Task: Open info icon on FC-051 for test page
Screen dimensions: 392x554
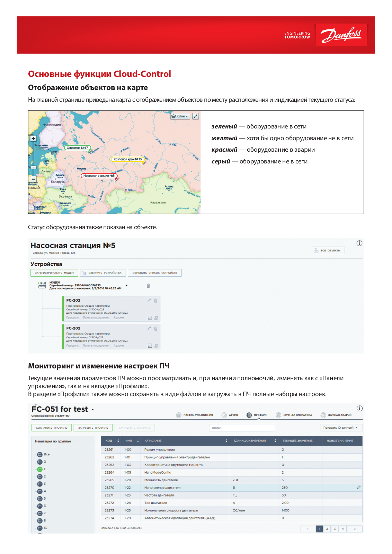Action: click(360, 408)
